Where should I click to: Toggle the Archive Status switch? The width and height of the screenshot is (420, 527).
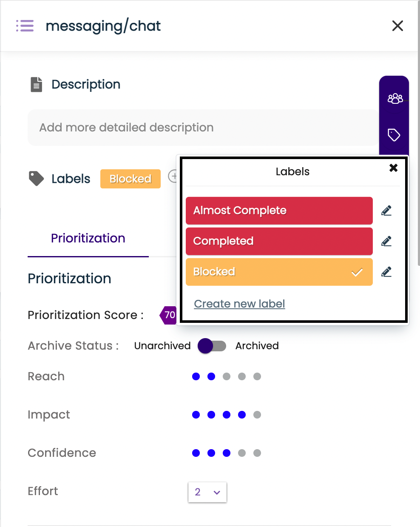(212, 346)
